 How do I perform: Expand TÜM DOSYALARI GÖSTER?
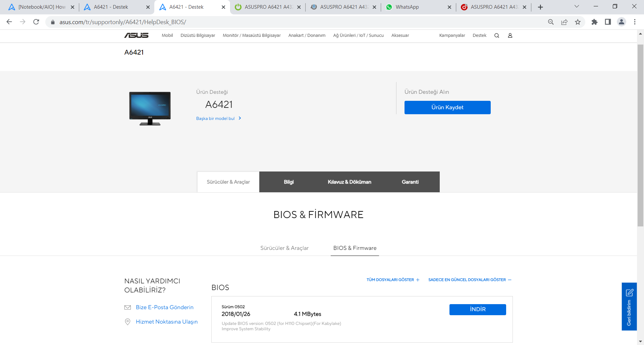coord(393,280)
